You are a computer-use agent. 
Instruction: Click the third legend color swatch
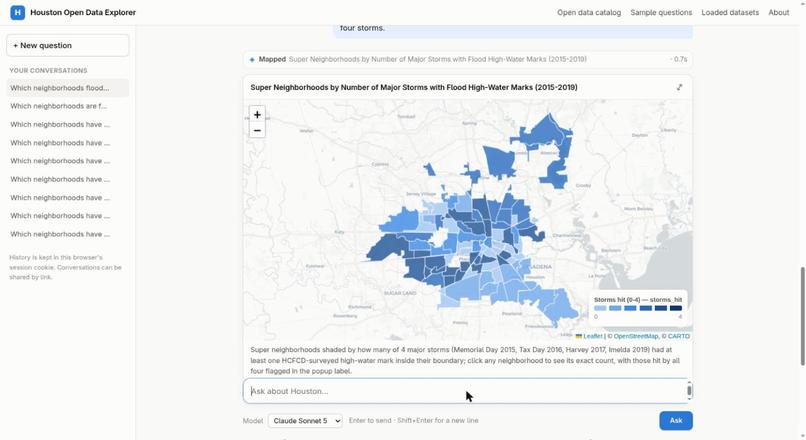tap(630, 308)
